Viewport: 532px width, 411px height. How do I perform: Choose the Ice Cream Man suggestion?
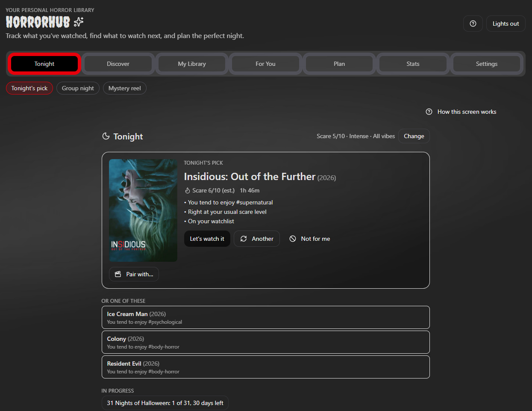[266, 317]
